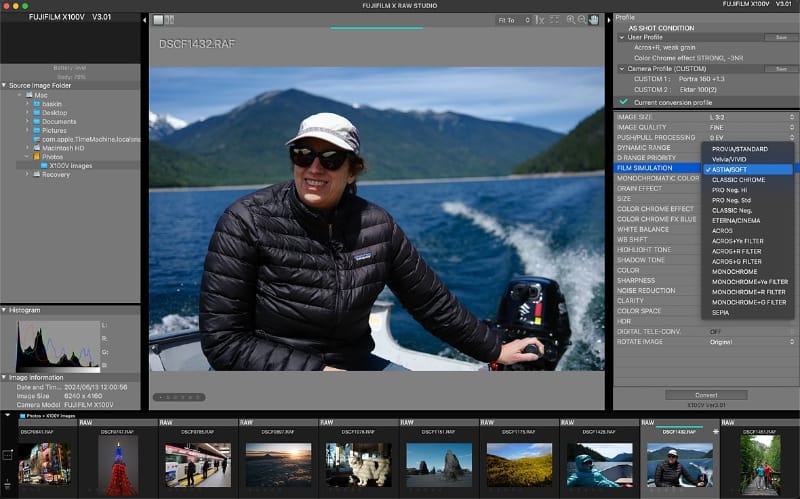Click the X100V Images folder icon

pyautogui.click(x=44, y=166)
